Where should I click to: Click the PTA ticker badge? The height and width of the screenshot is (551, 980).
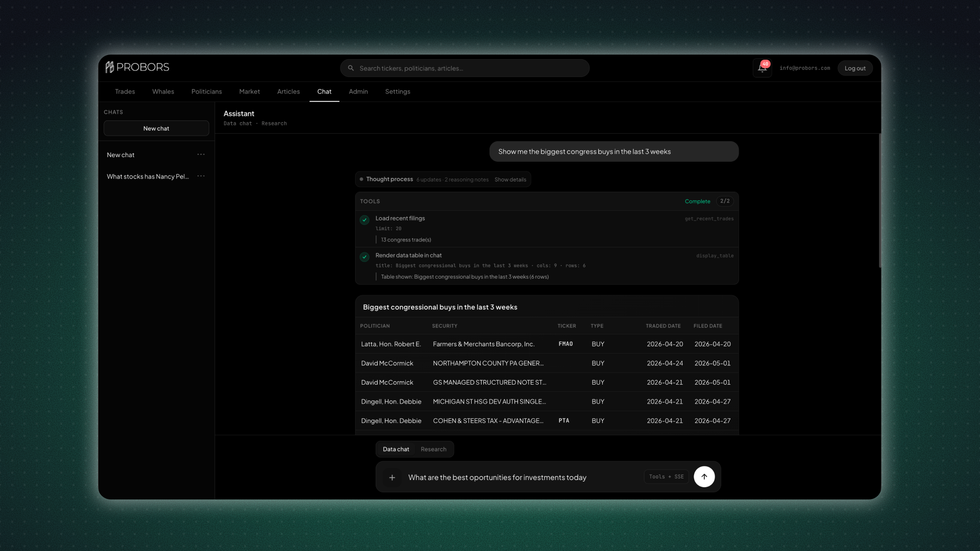tap(564, 421)
